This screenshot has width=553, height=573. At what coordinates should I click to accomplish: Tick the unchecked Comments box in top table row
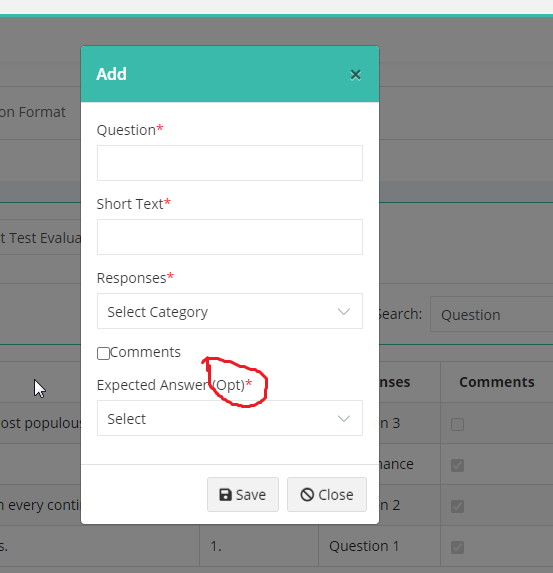tap(457, 425)
